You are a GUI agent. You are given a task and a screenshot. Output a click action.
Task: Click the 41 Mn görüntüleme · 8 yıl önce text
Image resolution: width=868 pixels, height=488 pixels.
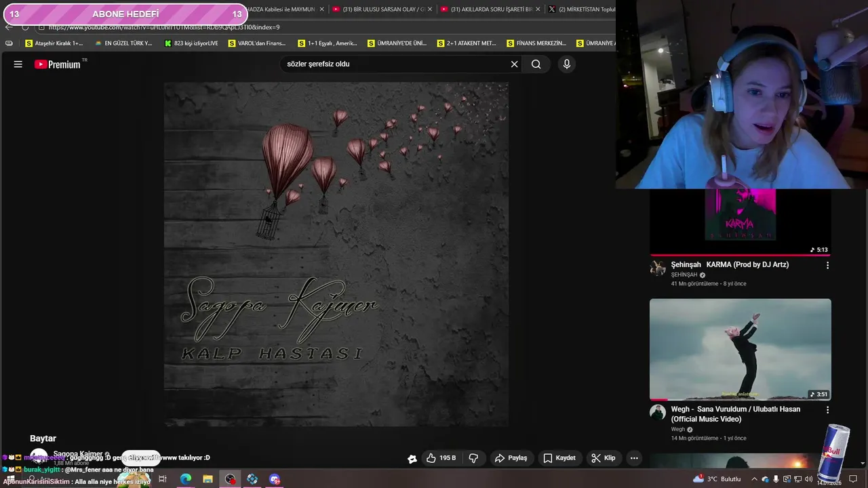coord(708,284)
